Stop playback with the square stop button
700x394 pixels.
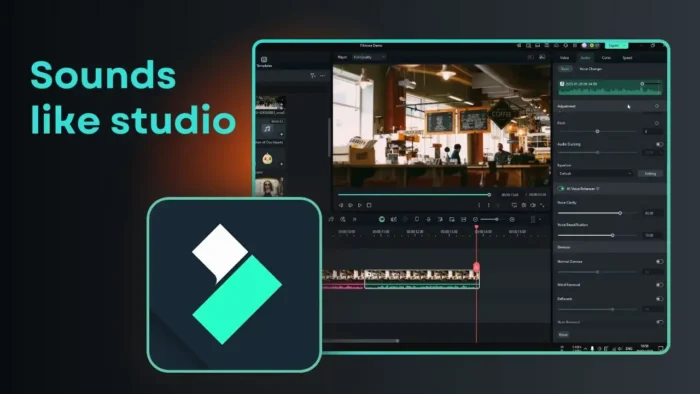pos(369,205)
